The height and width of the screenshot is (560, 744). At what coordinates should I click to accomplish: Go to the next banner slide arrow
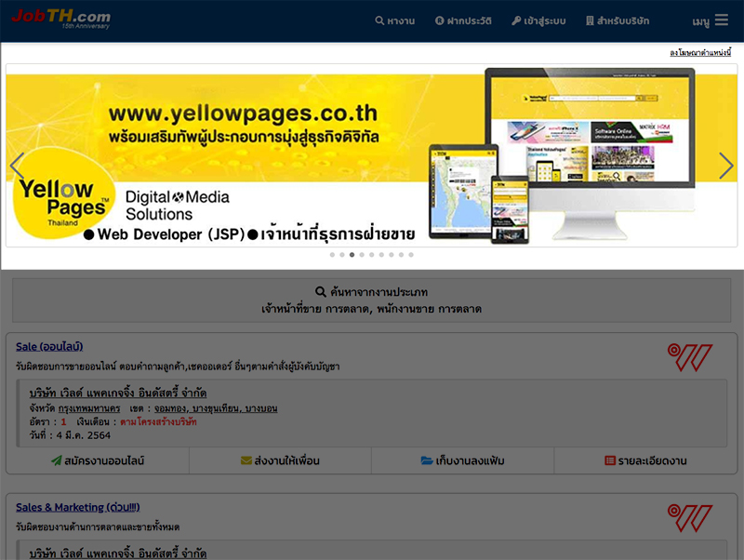click(x=726, y=166)
